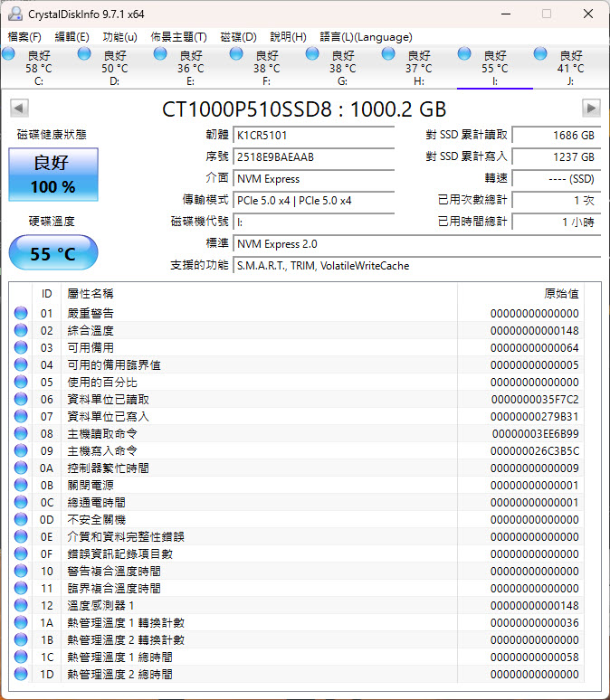Click the status icon for 10 警告複合溫度時間

(21, 571)
